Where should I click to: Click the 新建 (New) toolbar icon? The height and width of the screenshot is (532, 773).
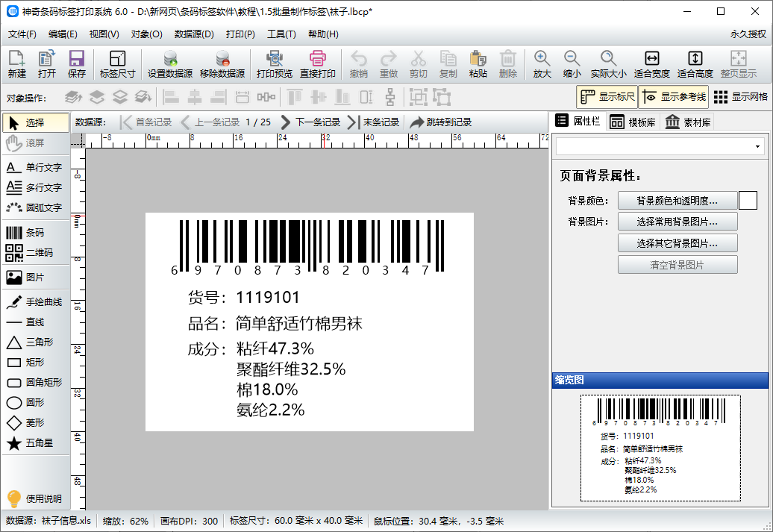pyautogui.click(x=16, y=63)
